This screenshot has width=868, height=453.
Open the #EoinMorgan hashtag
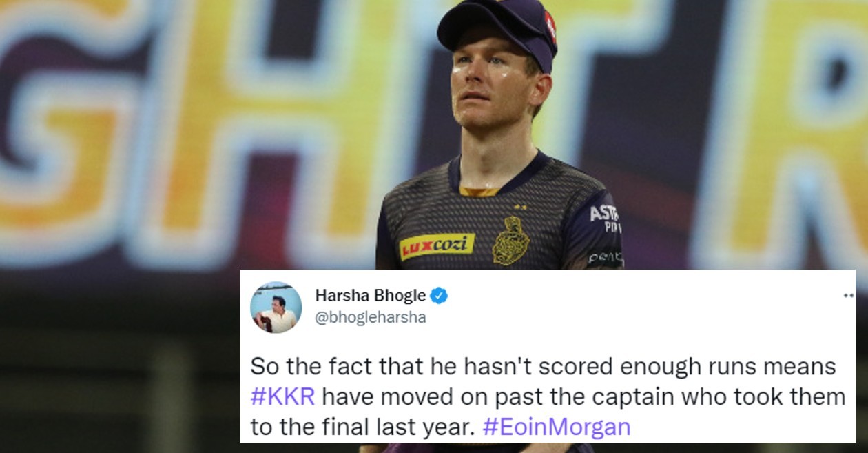tap(557, 427)
